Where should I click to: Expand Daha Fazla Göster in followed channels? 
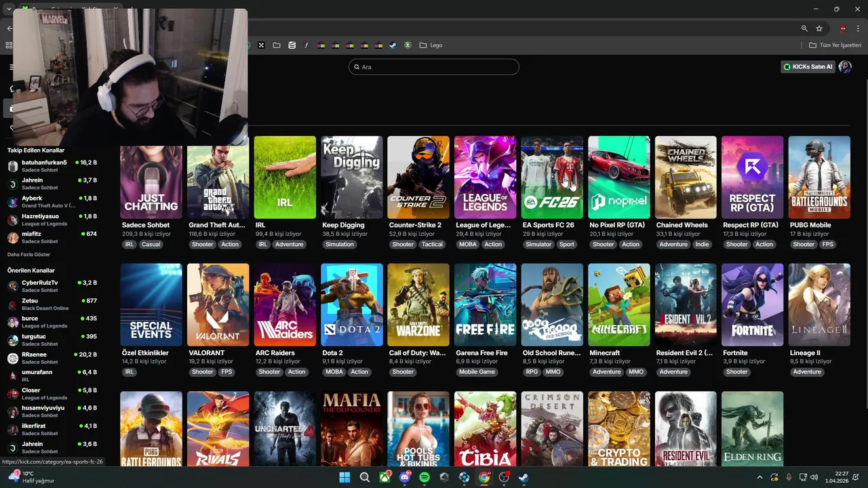click(28, 254)
